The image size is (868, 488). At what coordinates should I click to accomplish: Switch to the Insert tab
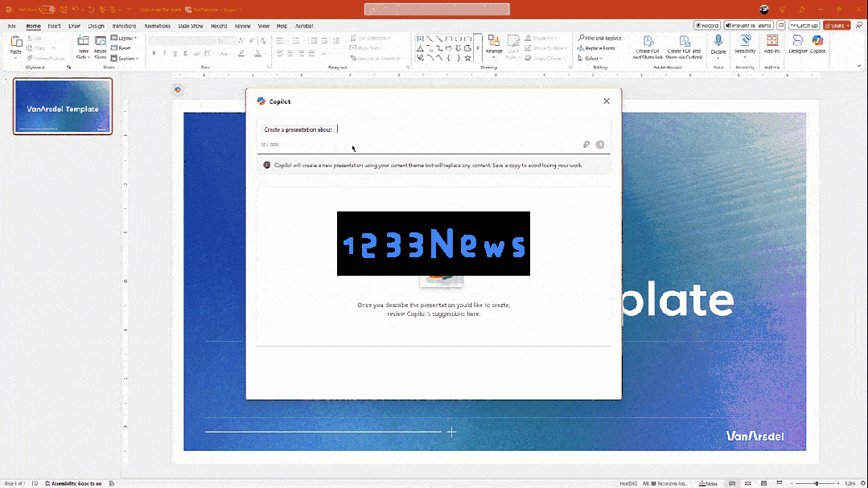(x=54, y=26)
